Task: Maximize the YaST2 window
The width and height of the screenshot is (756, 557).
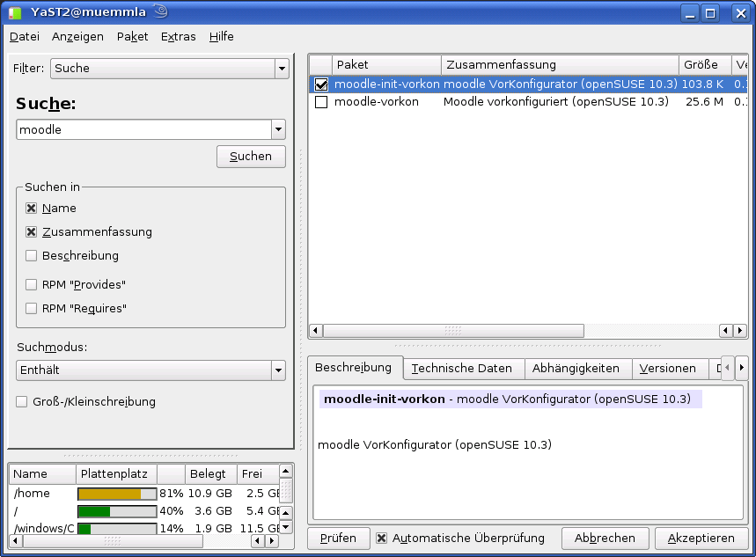Action: pos(710,13)
